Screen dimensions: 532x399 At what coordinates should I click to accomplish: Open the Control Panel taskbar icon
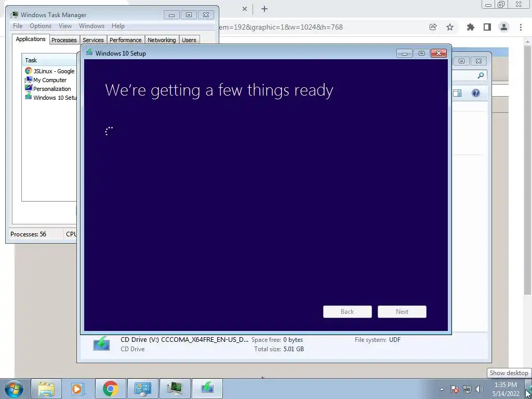(142, 389)
